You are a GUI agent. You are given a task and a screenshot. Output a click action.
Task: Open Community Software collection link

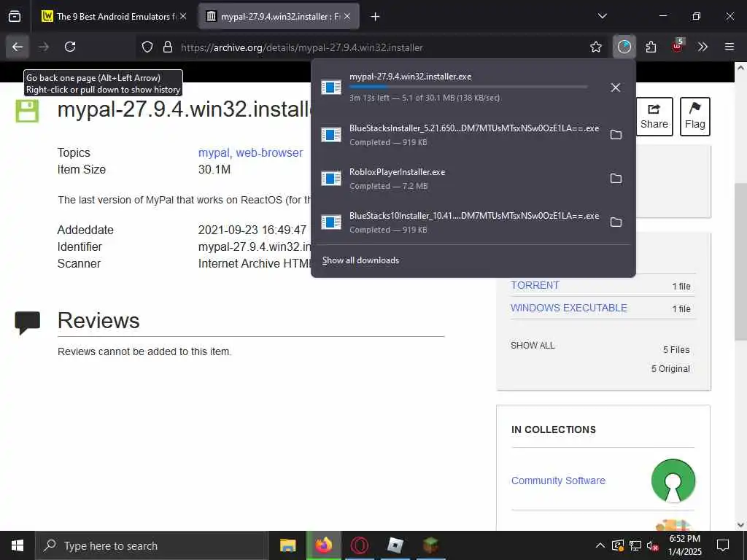pyautogui.click(x=558, y=481)
